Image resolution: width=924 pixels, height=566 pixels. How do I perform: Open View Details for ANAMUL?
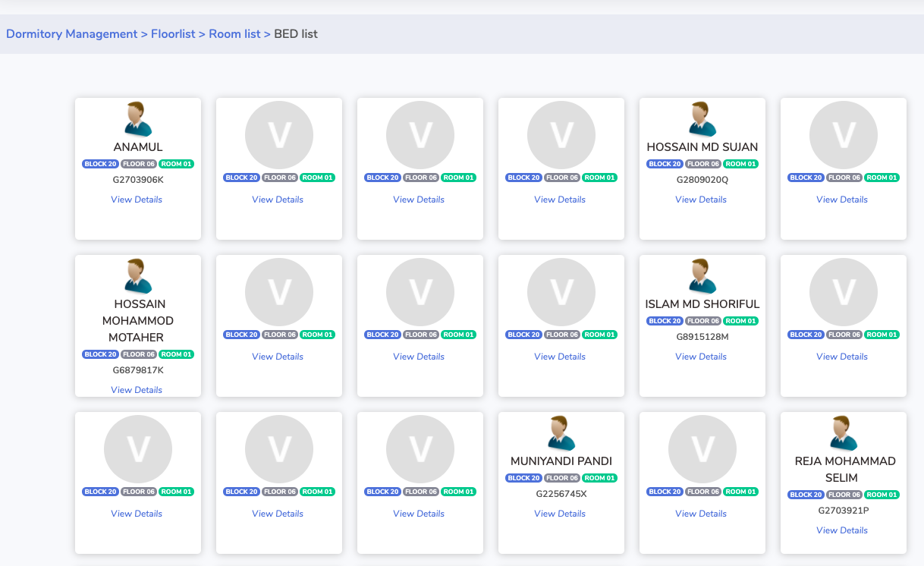click(x=137, y=200)
